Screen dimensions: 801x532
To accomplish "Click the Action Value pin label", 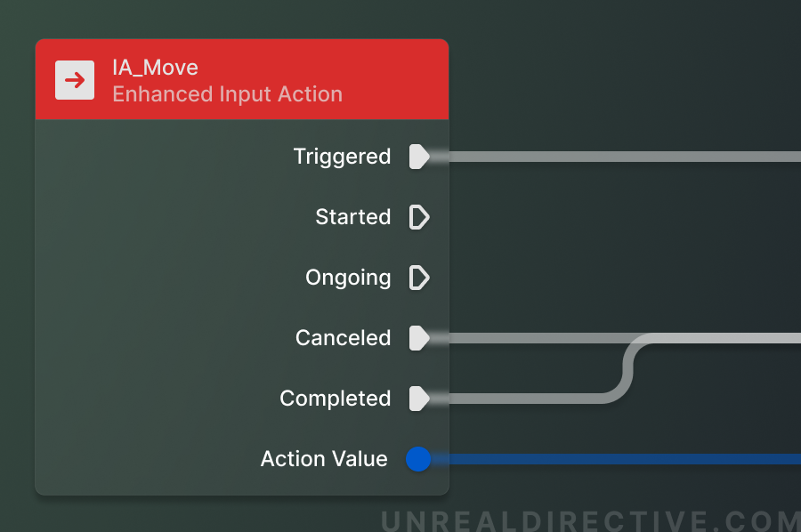I will point(323,459).
